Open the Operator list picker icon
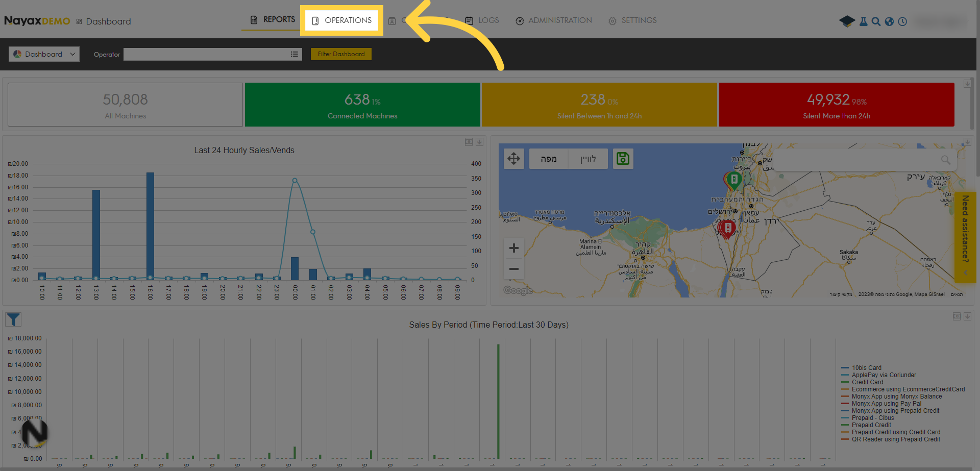The image size is (980, 471). (x=295, y=54)
